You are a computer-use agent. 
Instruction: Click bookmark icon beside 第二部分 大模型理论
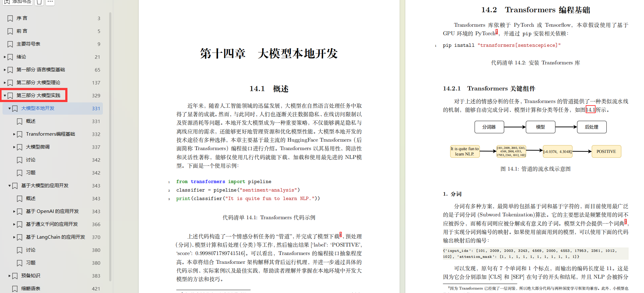[x=10, y=83]
